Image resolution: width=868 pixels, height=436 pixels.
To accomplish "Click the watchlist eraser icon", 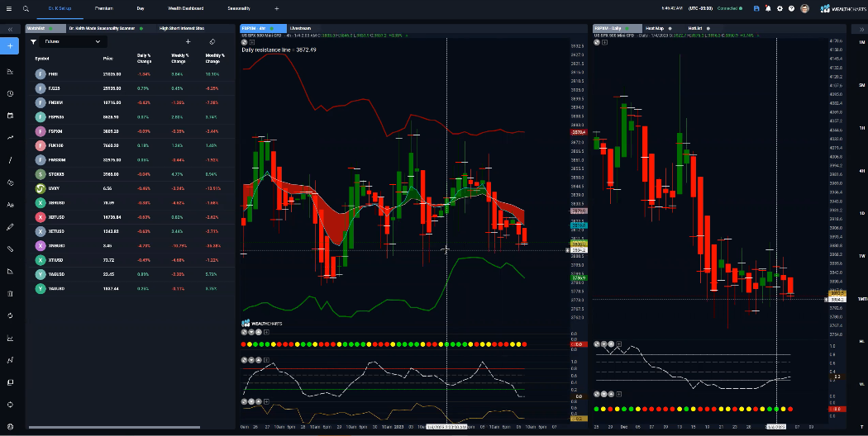I will pyautogui.click(x=212, y=41).
